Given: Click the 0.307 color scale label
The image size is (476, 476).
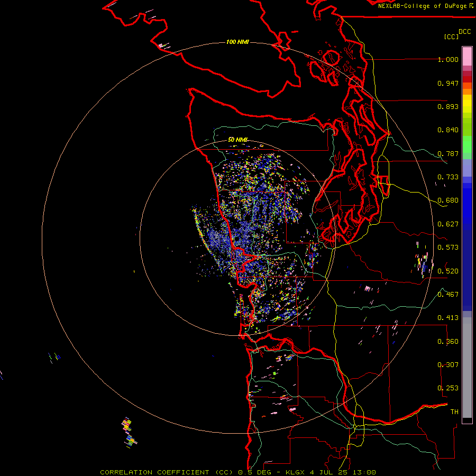Looking at the screenshot, I should [448, 365].
